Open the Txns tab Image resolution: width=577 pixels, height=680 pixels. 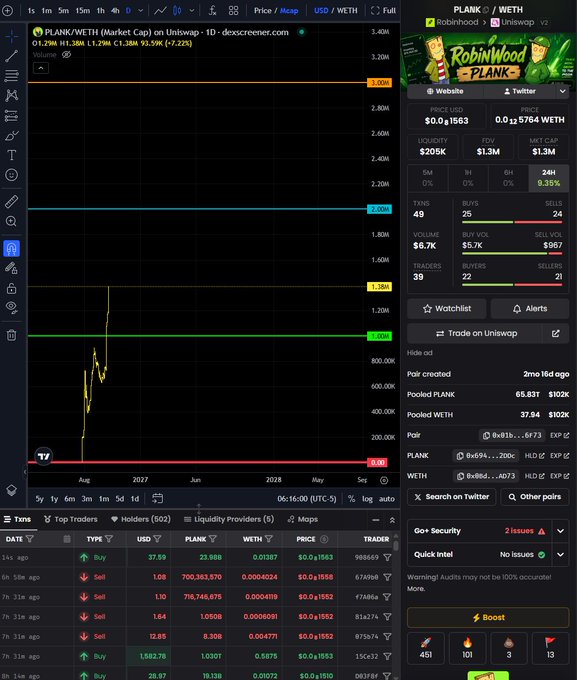pos(17,519)
